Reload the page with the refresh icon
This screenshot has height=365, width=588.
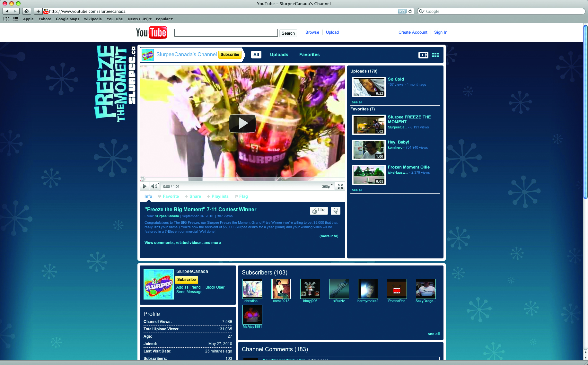click(410, 11)
